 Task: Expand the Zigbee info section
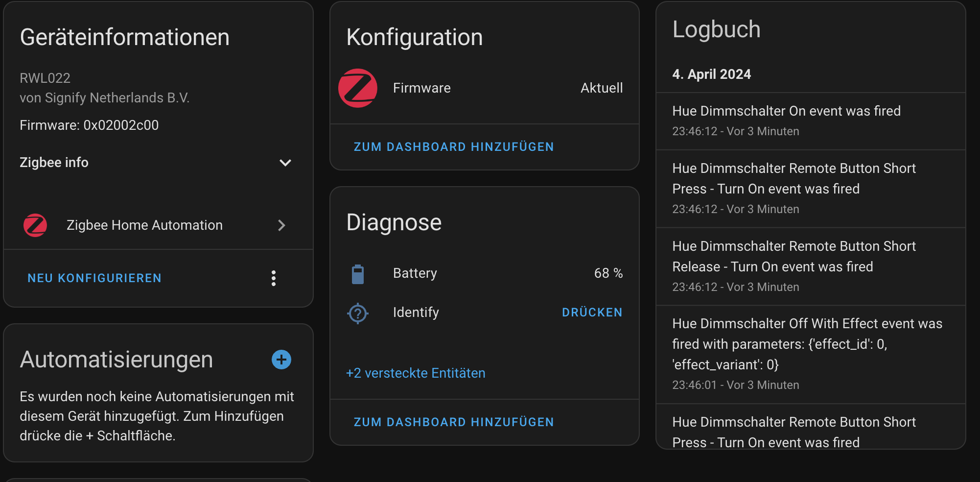pos(285,163)
